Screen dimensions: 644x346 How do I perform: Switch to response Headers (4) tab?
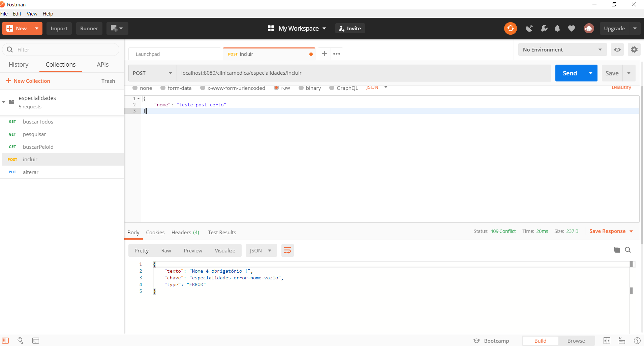[x=185, y=233]
